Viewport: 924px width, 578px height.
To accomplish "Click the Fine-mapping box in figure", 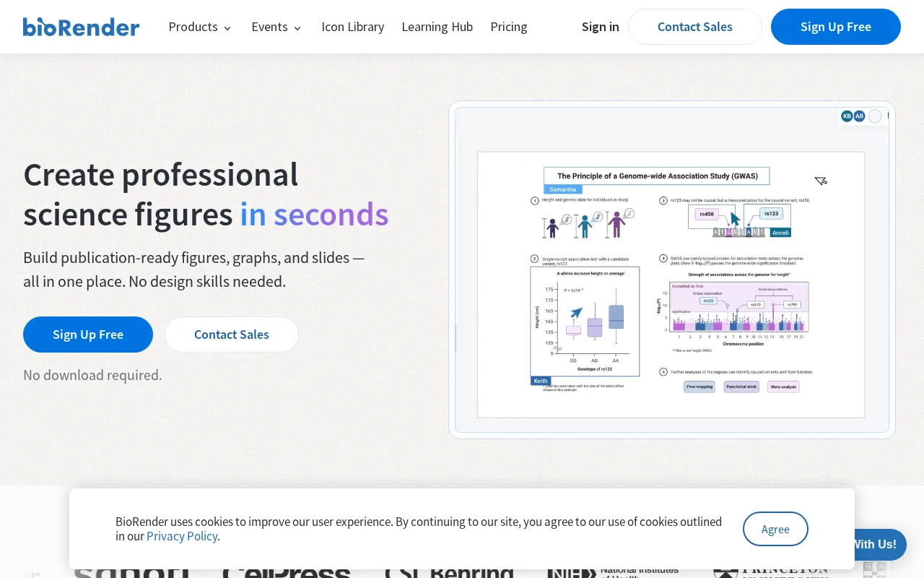I will tap(699, 387).
